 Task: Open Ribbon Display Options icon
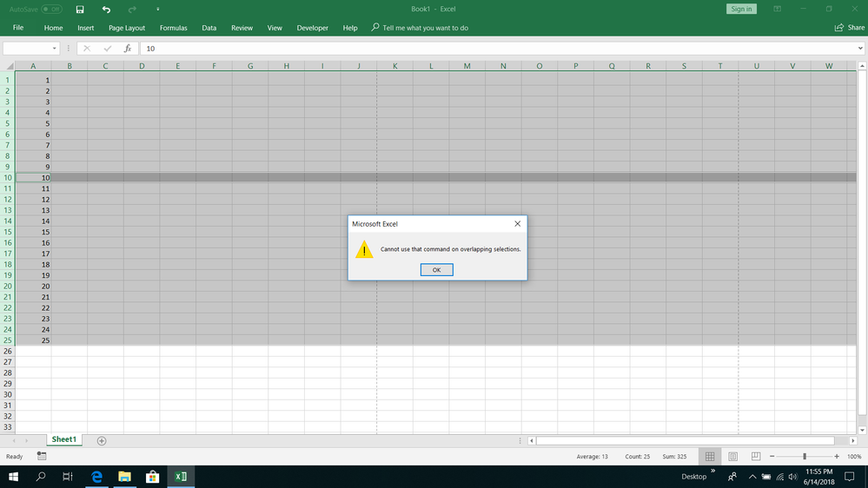coord(778,9)
